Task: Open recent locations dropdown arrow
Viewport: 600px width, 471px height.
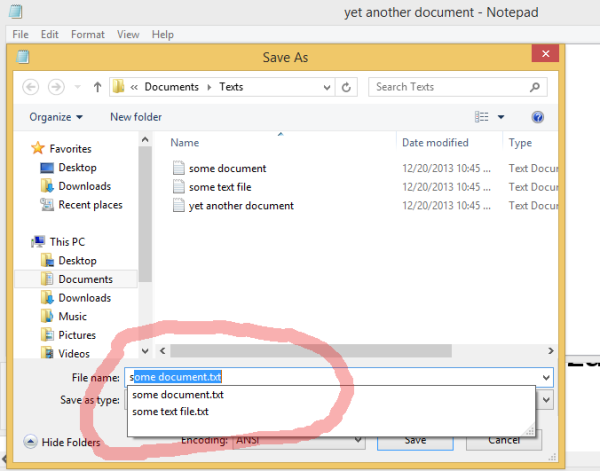Action: (78, 87)
